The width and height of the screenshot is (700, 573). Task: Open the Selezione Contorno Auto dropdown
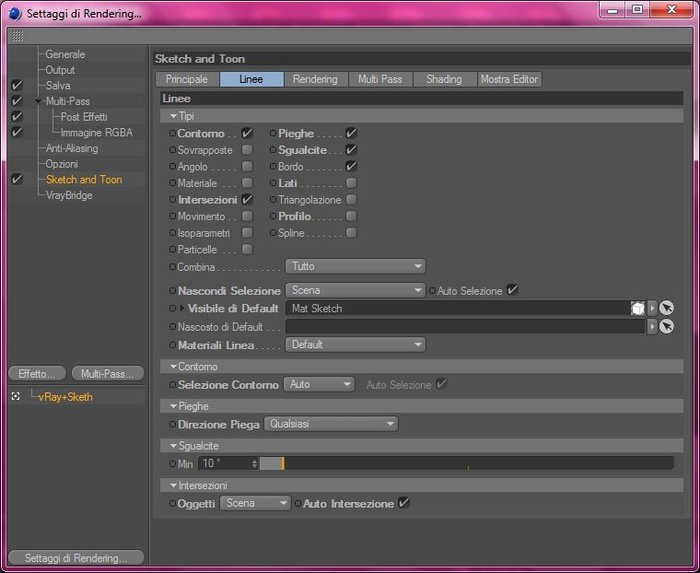click(319, 384)
